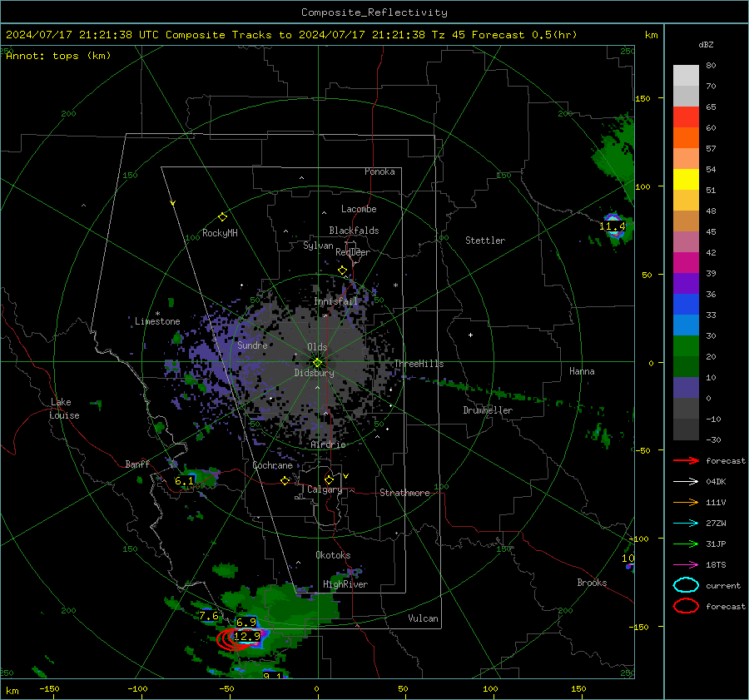Select the HighRiver label

click(x=345, y=584)
